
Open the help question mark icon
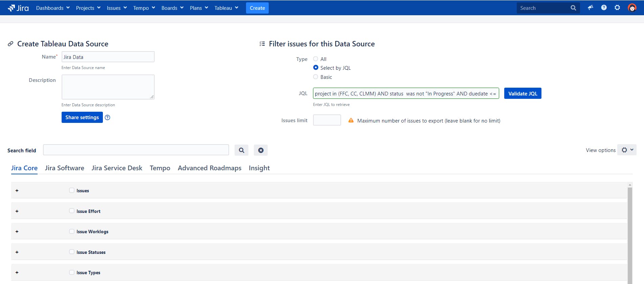pos(604,7)
